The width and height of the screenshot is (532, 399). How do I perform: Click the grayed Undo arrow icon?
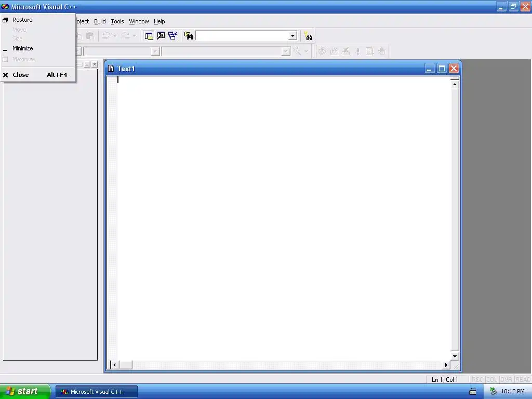[107, 36]
